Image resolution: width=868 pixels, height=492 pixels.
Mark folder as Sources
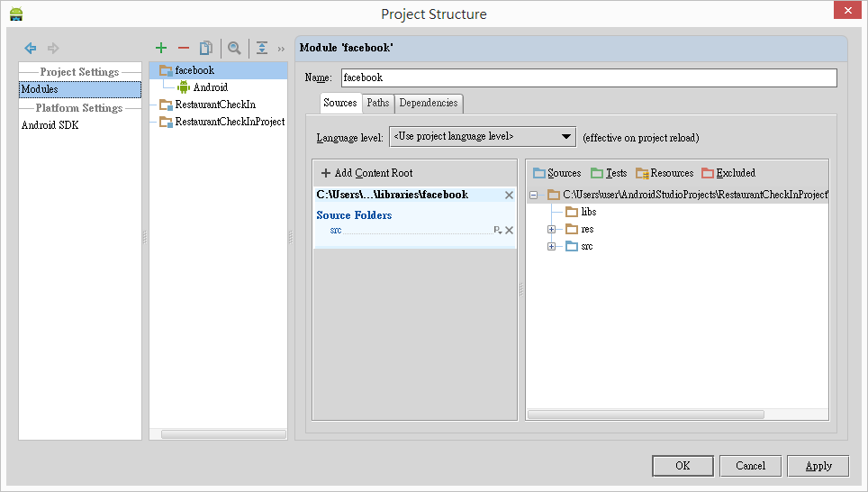coord(556,173)
